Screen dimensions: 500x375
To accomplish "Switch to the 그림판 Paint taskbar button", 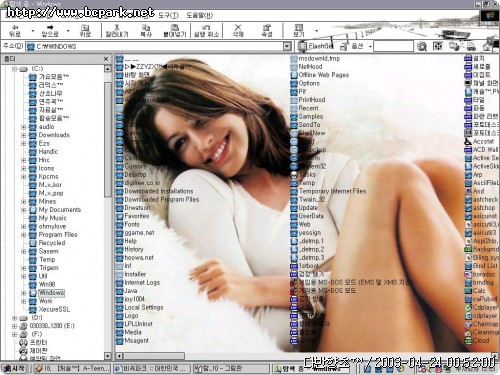I will click(x=231, y=369).
